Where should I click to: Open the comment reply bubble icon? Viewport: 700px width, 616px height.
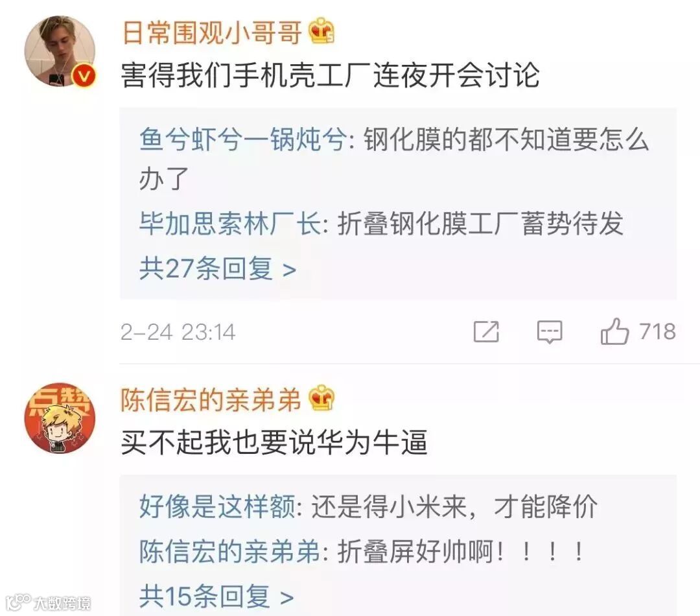coord(550,332)
